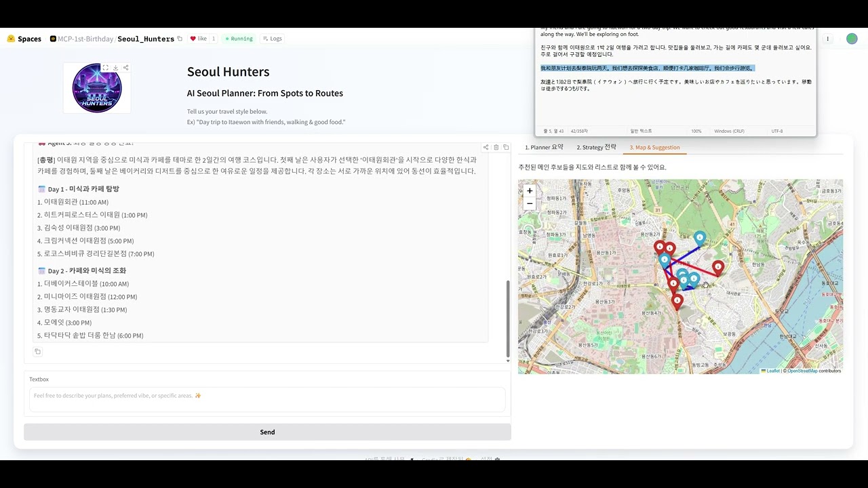
Task: Click the Japanese paragraph in the notepad
Action: [x=676, y=85]
